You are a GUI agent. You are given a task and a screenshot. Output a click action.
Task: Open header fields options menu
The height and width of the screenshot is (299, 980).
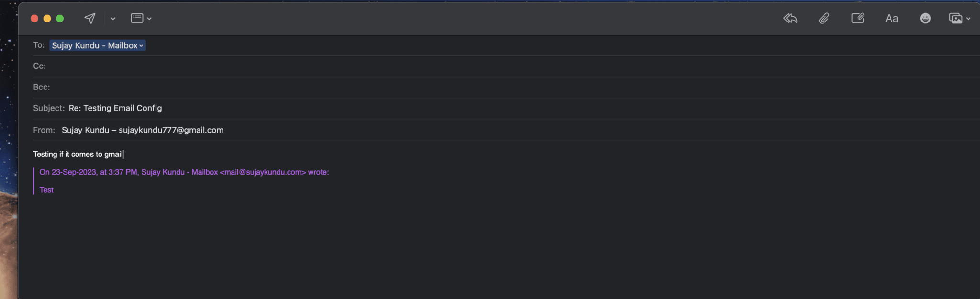point(141,18)
